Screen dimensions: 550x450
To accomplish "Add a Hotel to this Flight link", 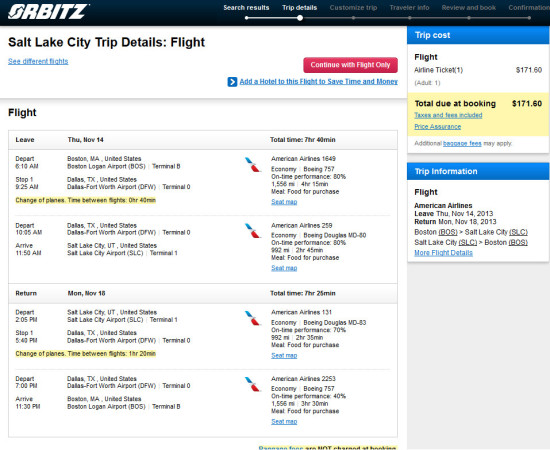I will [318, 82].
